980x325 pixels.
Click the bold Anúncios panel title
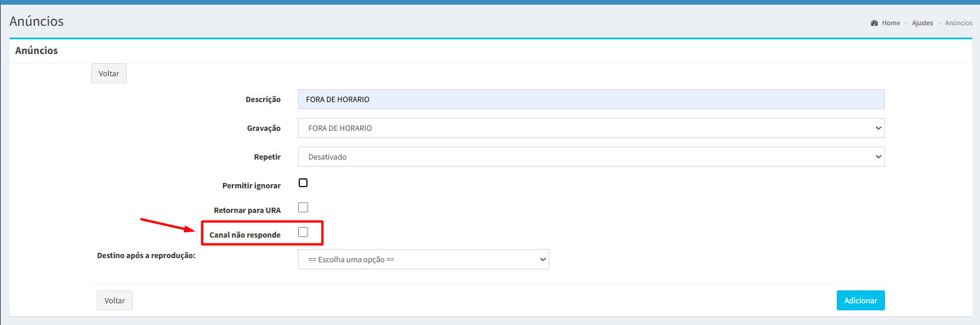pos(36,50)
